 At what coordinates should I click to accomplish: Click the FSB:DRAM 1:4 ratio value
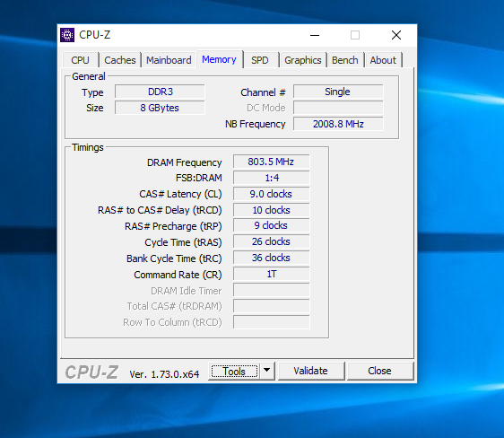point(272,178)
